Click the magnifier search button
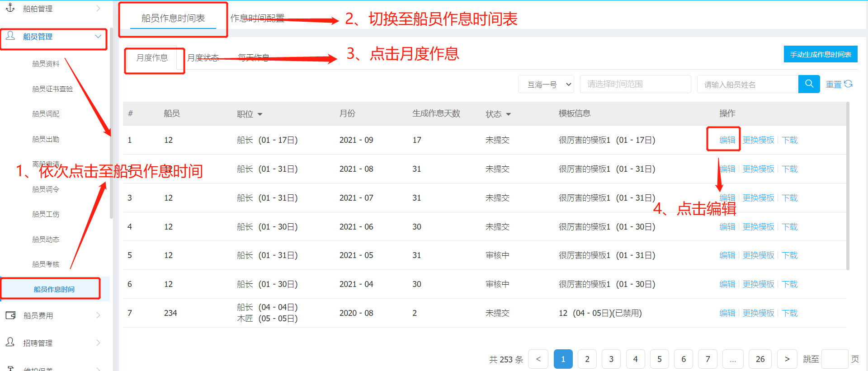 click(809, 84)
